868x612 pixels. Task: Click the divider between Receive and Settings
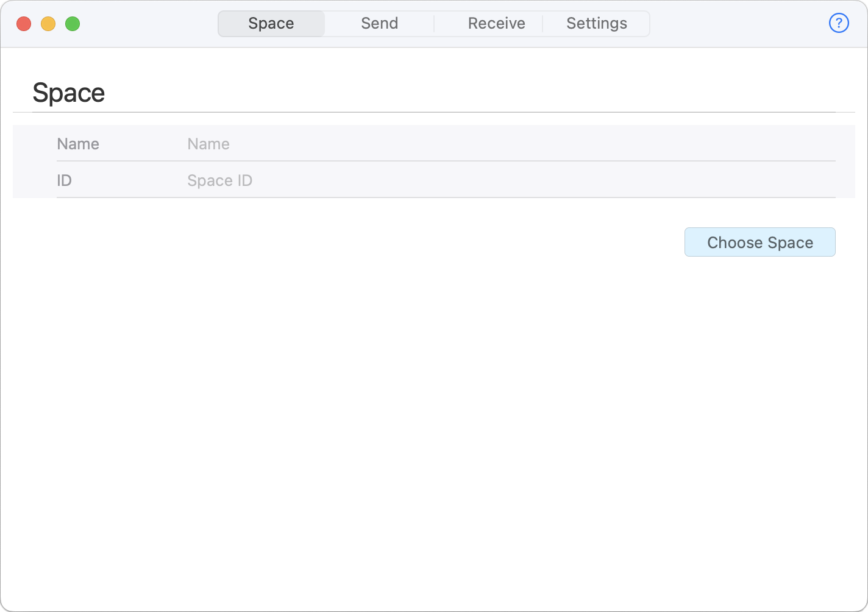pos(542,24)
